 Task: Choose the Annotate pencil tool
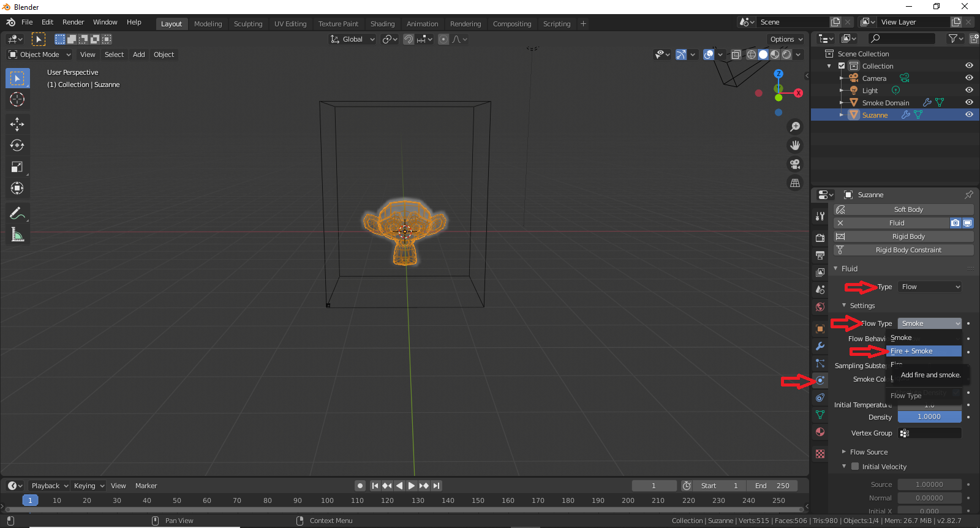[17, 213]
